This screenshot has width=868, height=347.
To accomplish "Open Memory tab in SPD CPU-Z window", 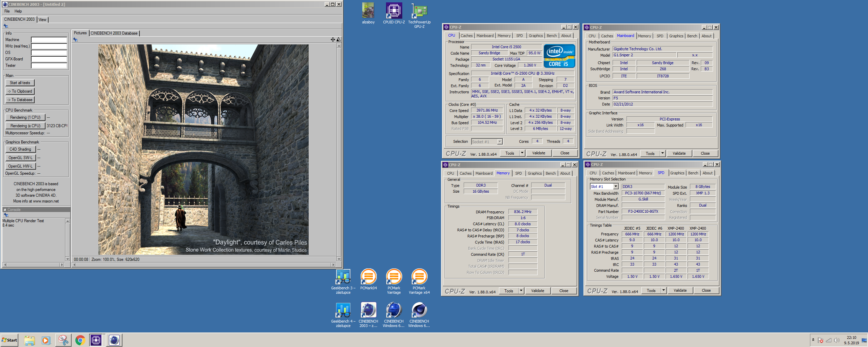I will 645,173.
